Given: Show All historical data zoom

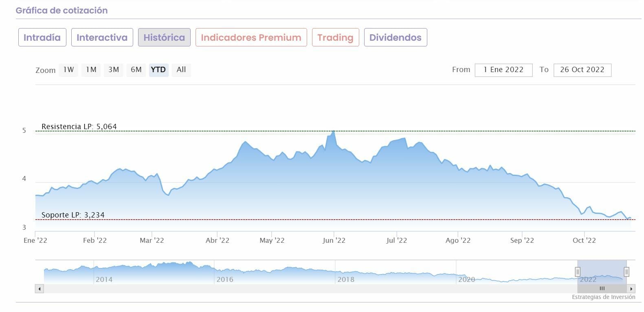Looking at the screenshot, I should (181, 70).
